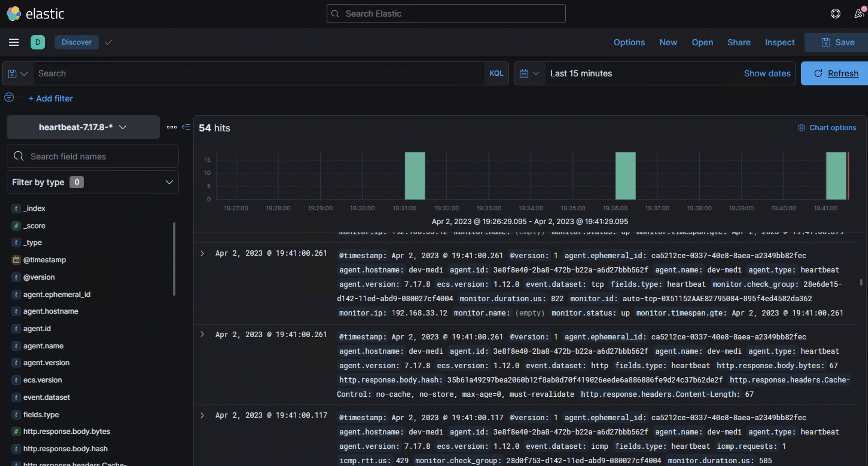The width and height of the screenshot is (868, 466).
Task: Click the Chart options gear
Action: point(801,128)
